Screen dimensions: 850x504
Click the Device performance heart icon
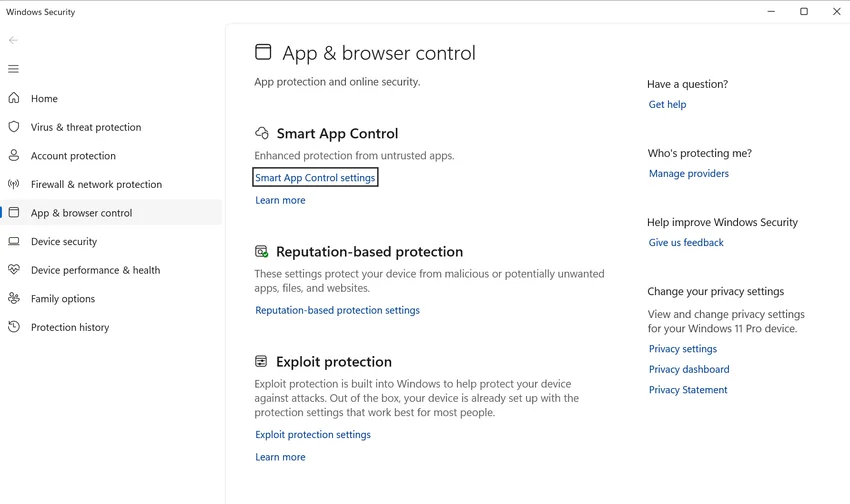[x=14, y=269]
